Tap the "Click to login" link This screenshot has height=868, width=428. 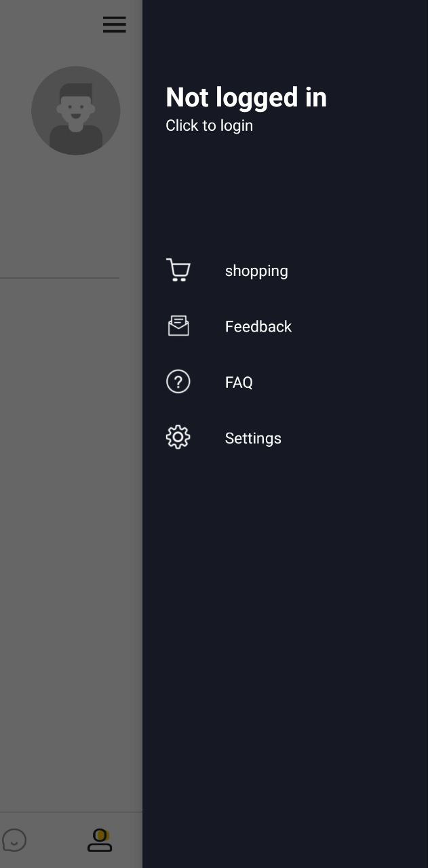[x=209, y=125]
